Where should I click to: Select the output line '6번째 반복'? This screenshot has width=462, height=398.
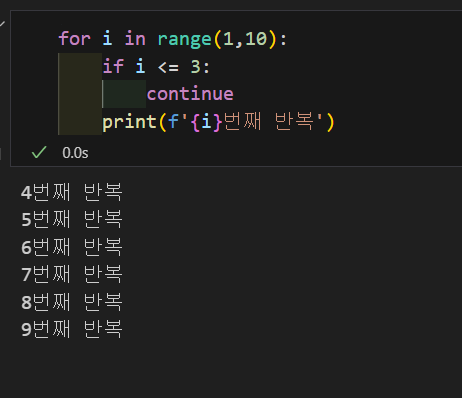[72, 247]
